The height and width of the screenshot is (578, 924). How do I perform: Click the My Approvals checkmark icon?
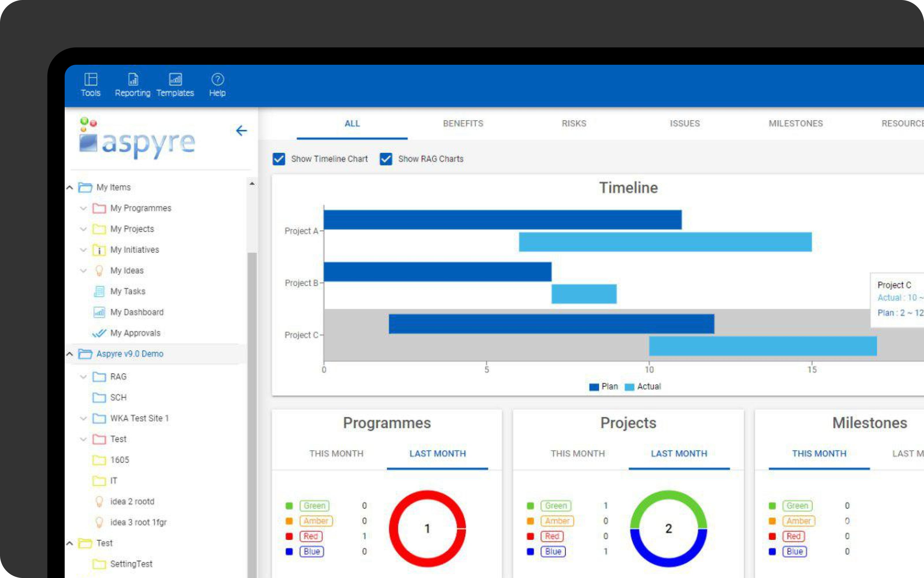click(x=99, y=333)
